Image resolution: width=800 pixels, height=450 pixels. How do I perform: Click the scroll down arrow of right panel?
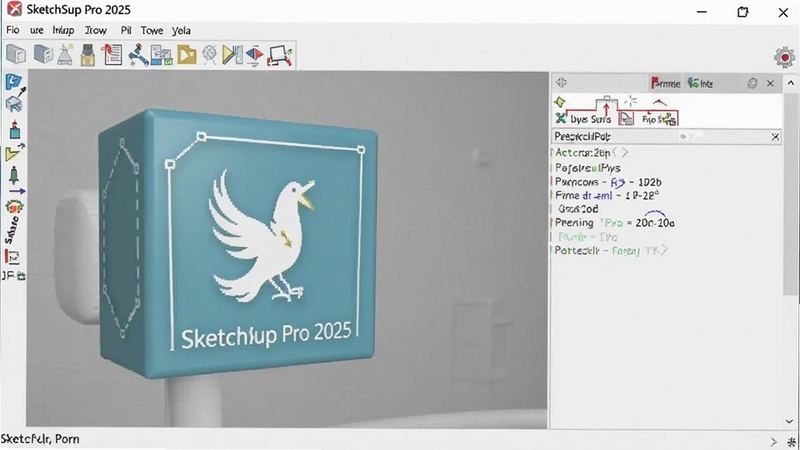click(790, 421)
